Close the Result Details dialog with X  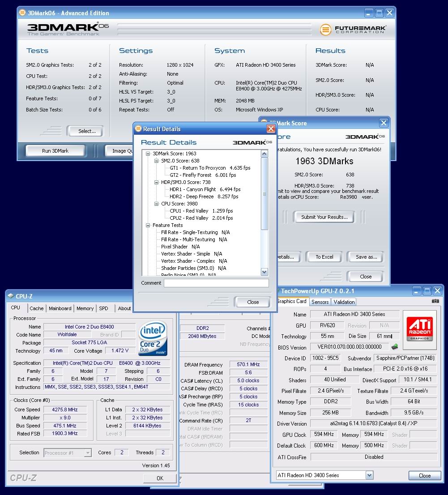[271, 128]
